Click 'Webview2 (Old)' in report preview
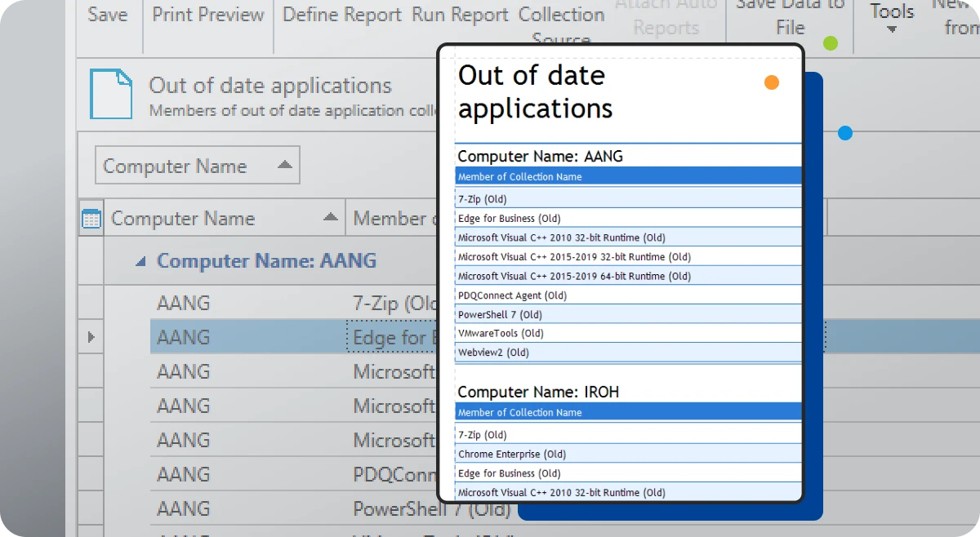980x537 pixels. click(x=493, y=353)
